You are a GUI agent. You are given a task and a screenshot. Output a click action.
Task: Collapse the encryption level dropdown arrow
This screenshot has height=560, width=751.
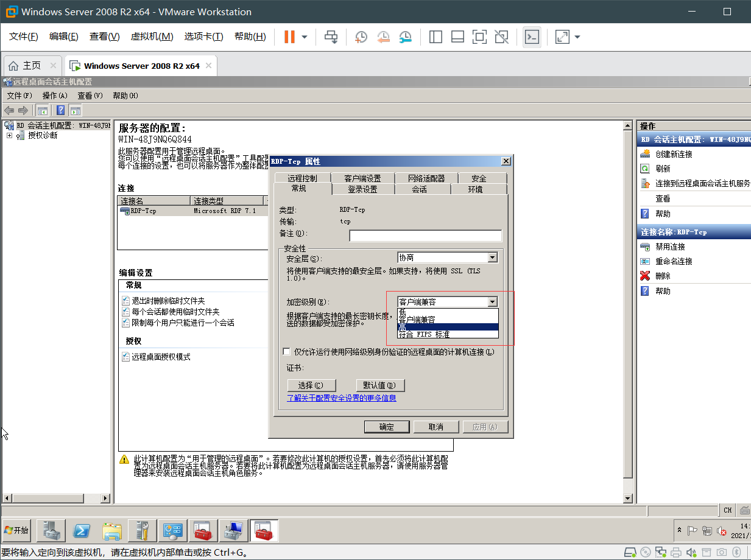coord(493,302)
